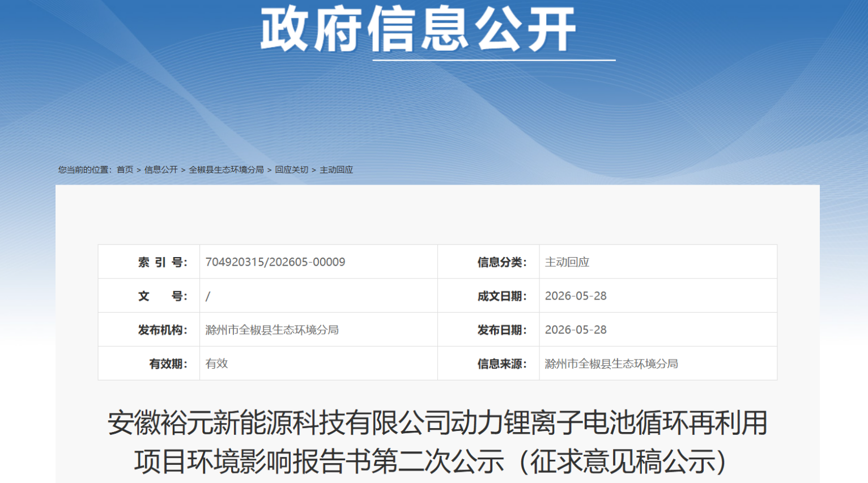The width and height of the screenshot is (868, 483).
Task: Click the 有效期 field label
Action: pos(168,364)
